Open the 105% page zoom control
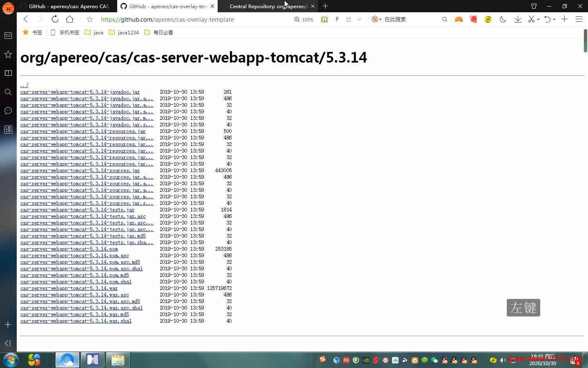Image resolution: width=588 pixels, height=368 pixels. click(304, 19)
